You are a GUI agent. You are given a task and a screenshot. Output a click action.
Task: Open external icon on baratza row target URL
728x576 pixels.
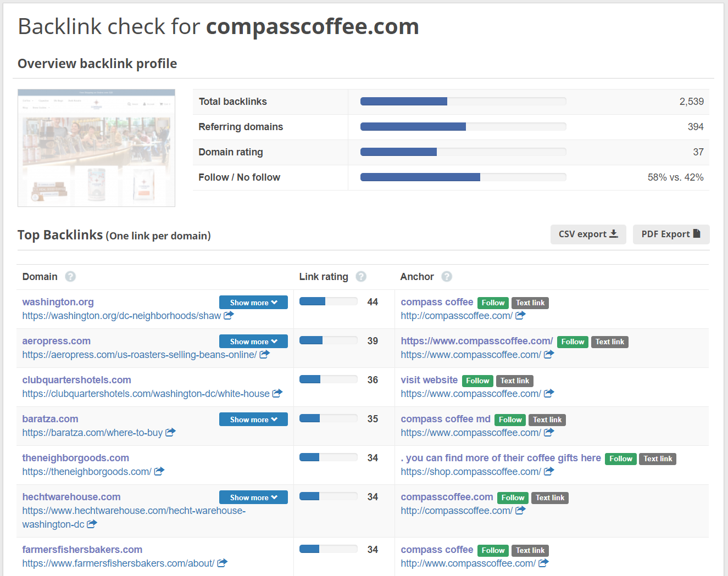pyautogui.click(x=549, y=432)
